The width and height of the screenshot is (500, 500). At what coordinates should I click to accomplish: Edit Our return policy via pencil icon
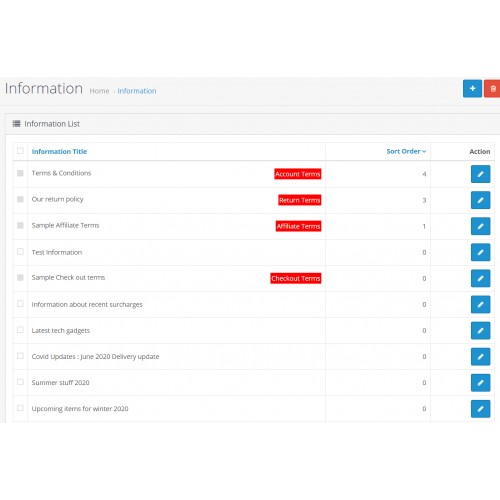coord(480,200)
